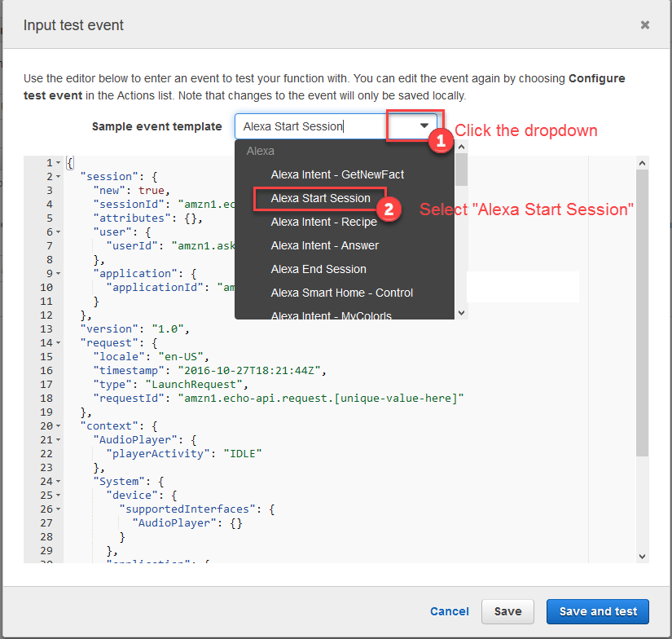Collapse the "session" block on line 2
This screenshot has height=639, width=672.
(59, 177)
